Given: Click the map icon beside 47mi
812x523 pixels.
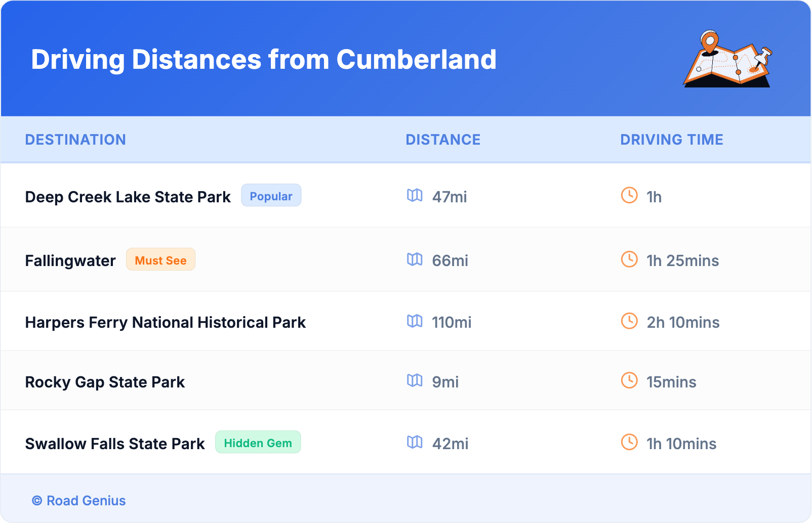Looking at the screenshot, I should tap(415, 196).
